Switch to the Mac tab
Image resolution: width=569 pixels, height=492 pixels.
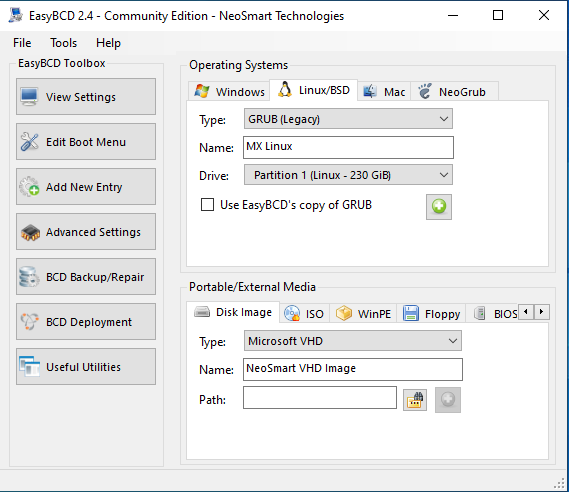click(384, 91)
